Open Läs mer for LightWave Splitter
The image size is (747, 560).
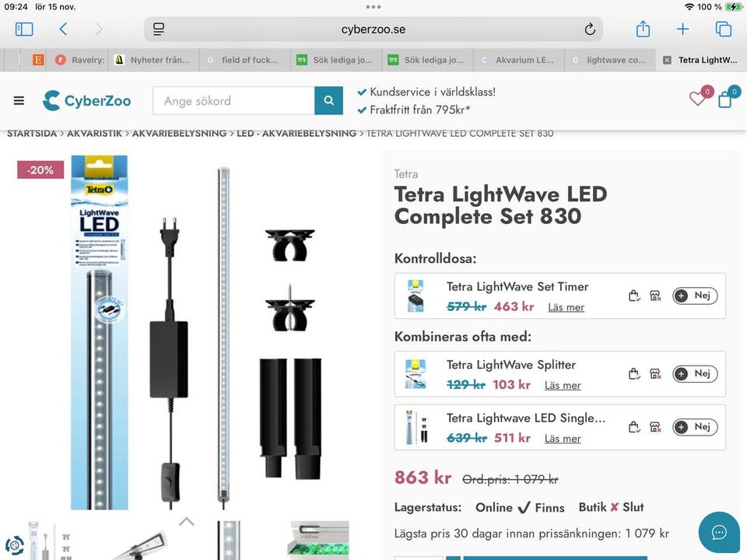tap(563, 385)
